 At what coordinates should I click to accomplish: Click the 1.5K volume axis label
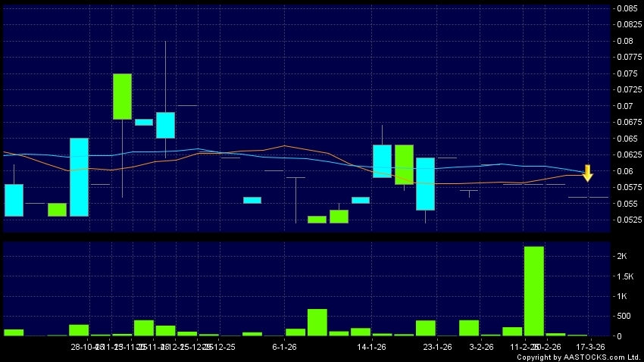pyautogui.click(x=623, y=276)
